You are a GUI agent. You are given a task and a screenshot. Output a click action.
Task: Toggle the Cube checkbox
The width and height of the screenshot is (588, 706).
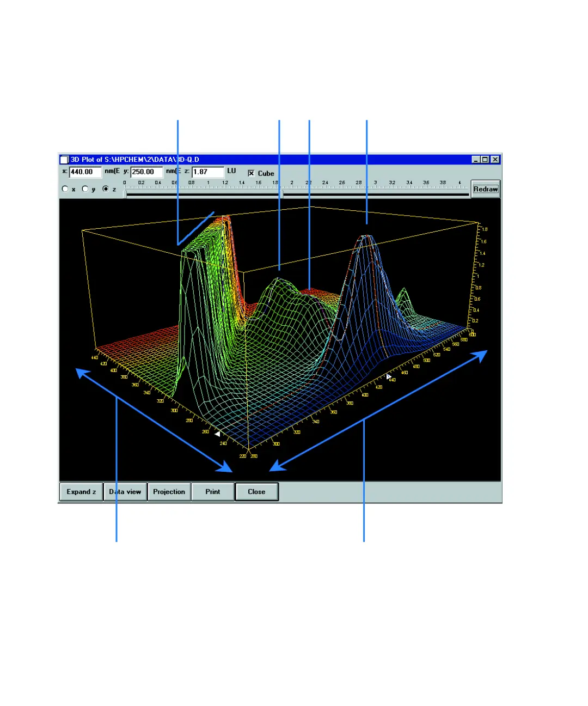(x=251, y=173)
